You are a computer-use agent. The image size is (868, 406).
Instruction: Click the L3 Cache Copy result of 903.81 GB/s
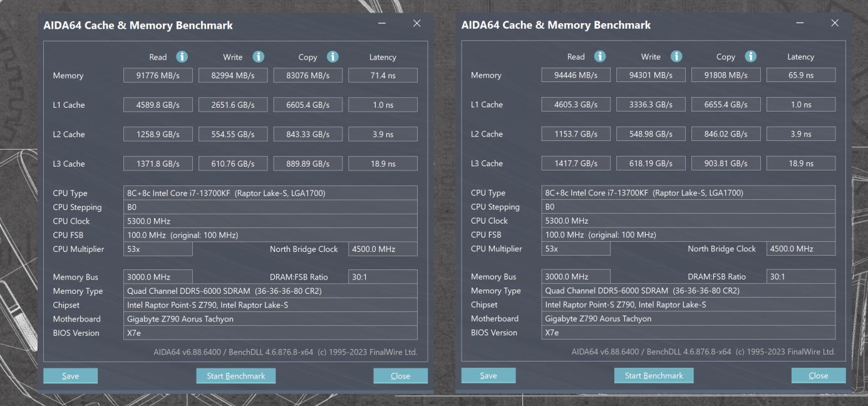(x=726, y=162)
